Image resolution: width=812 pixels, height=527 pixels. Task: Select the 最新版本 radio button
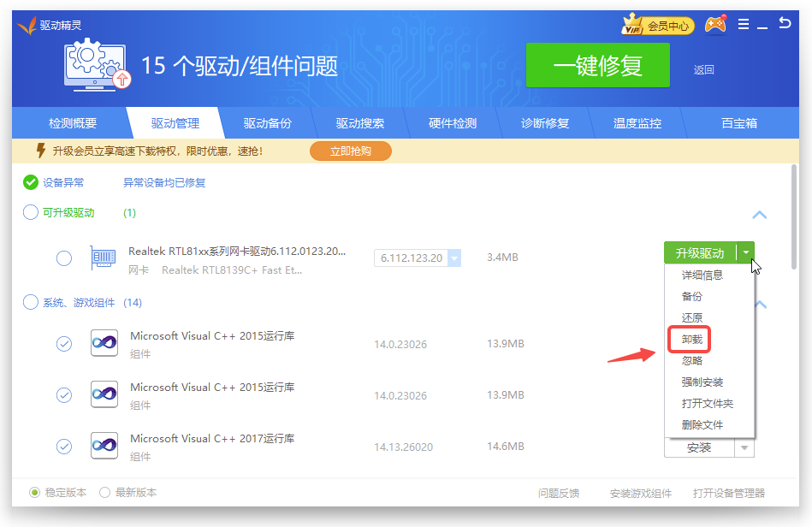105,493
